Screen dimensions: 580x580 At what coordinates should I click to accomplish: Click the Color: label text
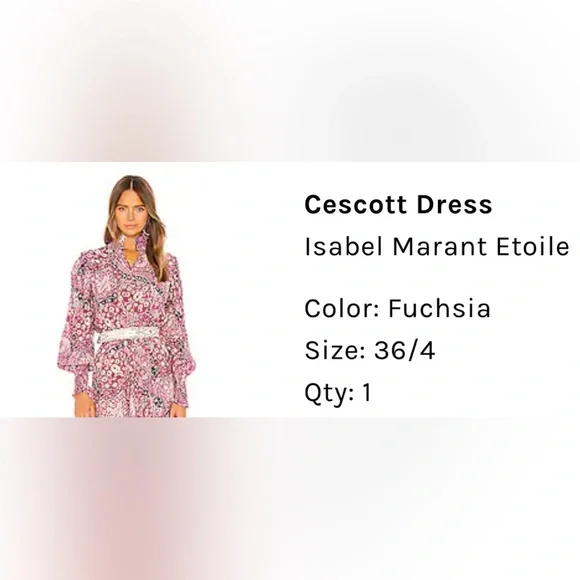(342, 308)
